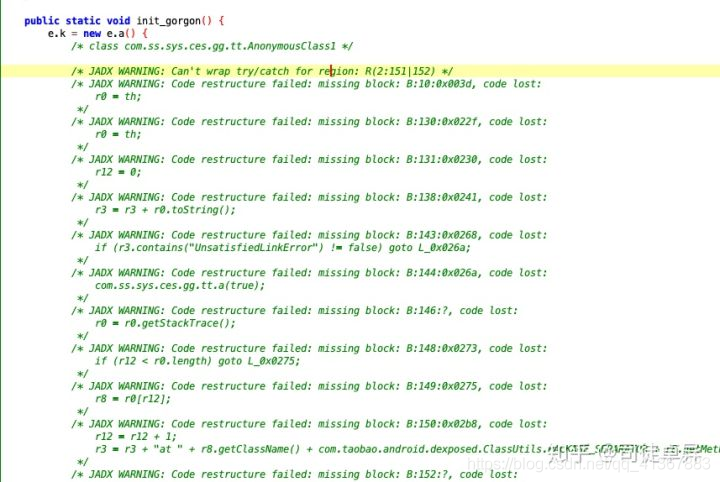Click the AnonymousClass1 class comment
This screenshot has height=482, width=720.
tap(212, 46)
